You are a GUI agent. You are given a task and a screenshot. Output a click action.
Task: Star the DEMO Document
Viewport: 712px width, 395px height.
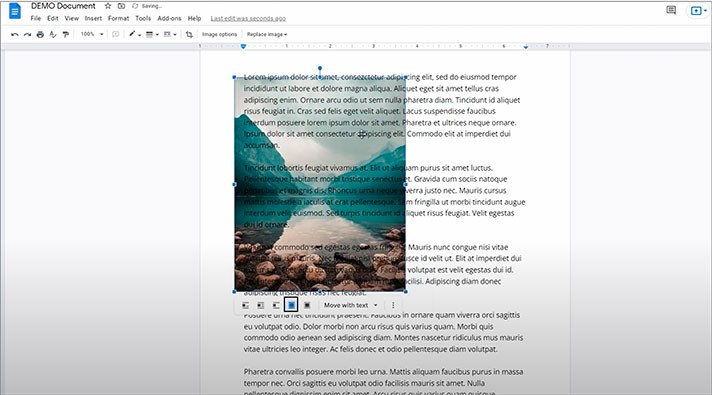108,6
